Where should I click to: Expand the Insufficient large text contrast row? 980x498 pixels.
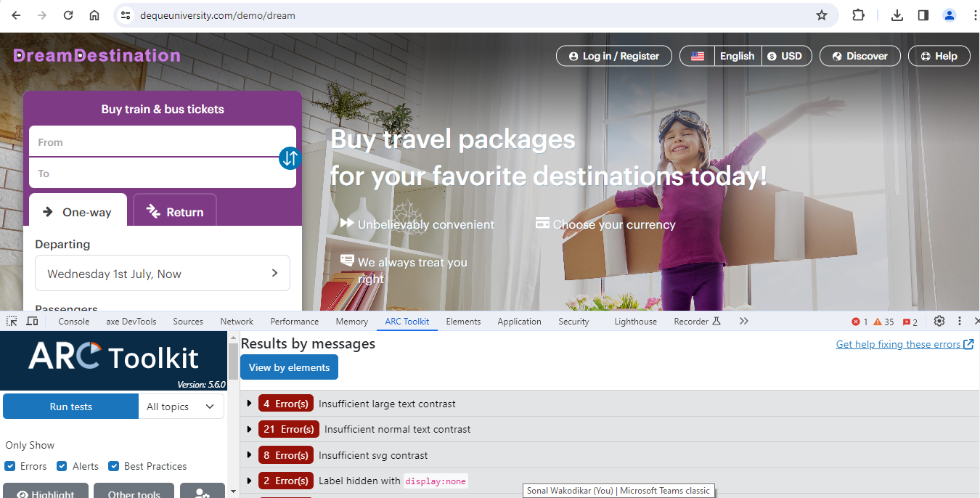(610, 404)
